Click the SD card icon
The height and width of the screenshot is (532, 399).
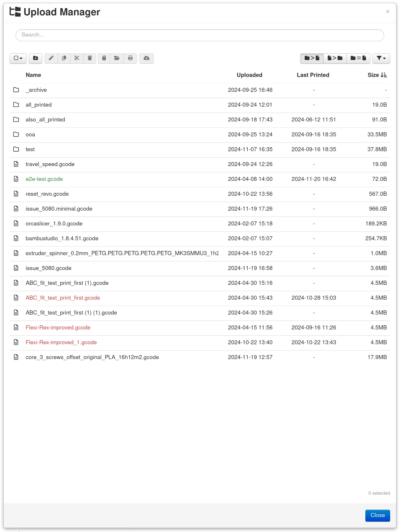tap(104, 59)
